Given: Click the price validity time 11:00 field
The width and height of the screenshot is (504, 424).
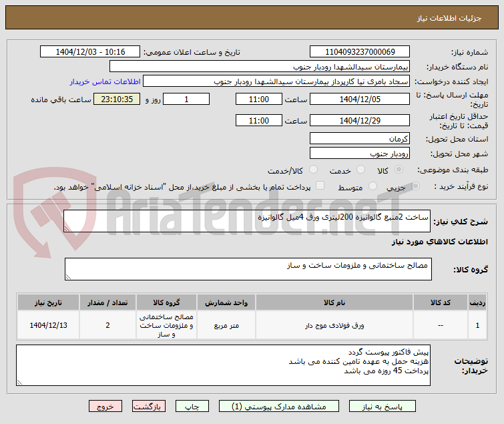Looking at the screenshot, I should (x=259, y=120).
